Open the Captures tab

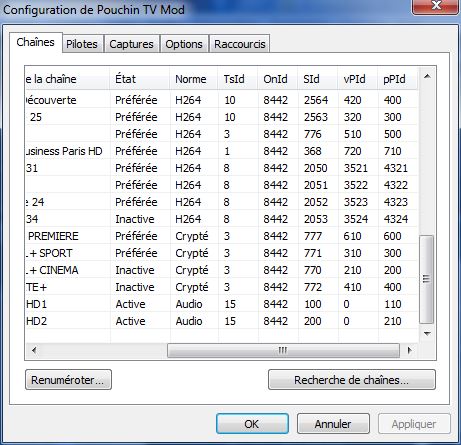[x=132, y=44]
